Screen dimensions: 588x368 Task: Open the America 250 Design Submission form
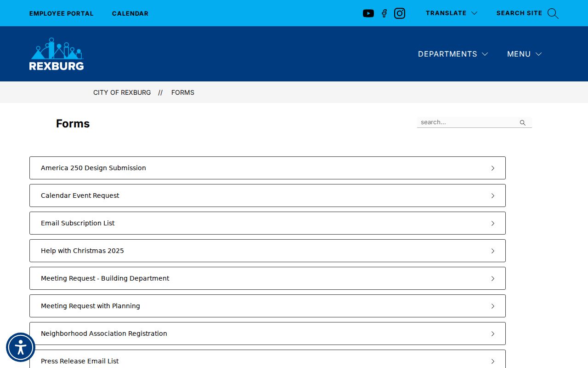pyautogui.click(x=267, y=168)
